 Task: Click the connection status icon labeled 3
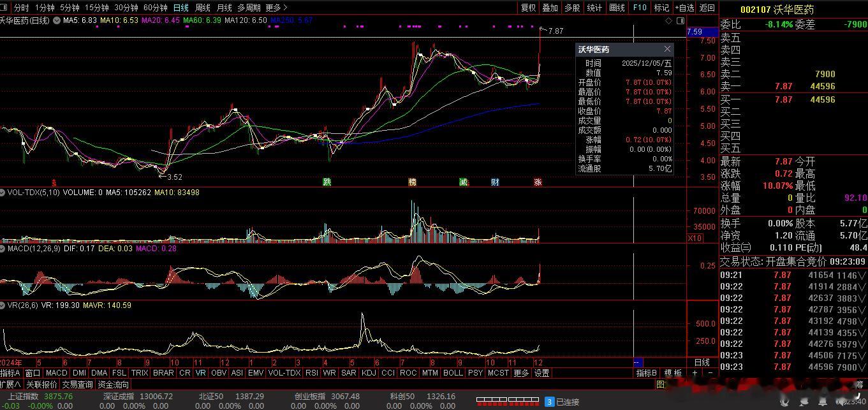point(548,402)
